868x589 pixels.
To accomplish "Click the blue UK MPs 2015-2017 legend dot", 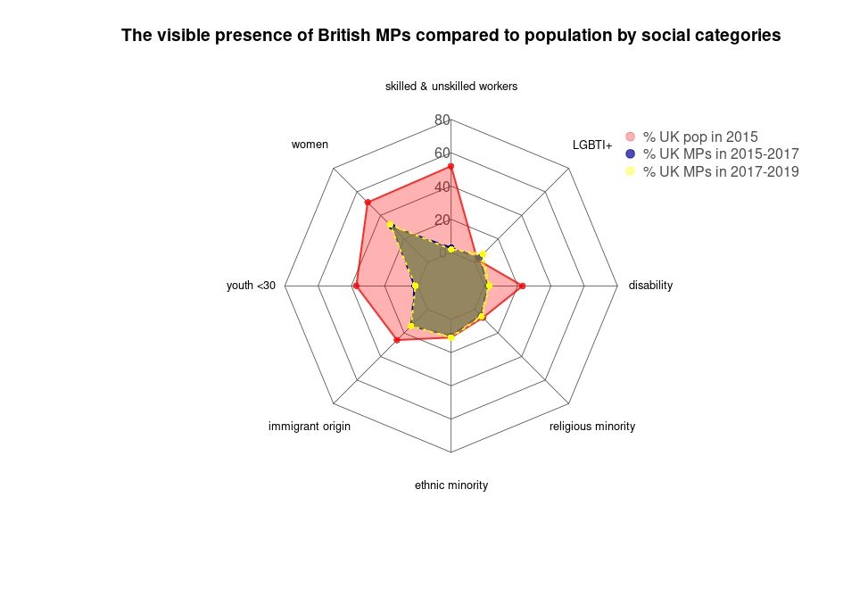I will (x=631, y=154).
